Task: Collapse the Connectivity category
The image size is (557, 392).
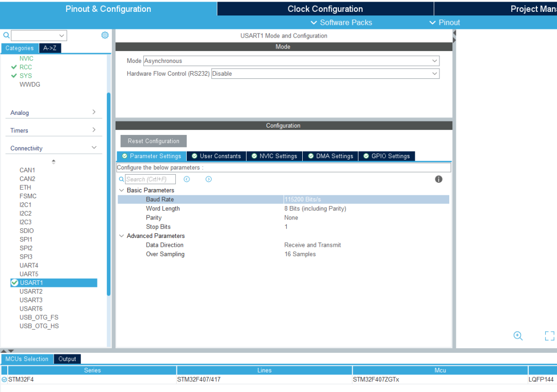Action: click(x=54, y=148)
